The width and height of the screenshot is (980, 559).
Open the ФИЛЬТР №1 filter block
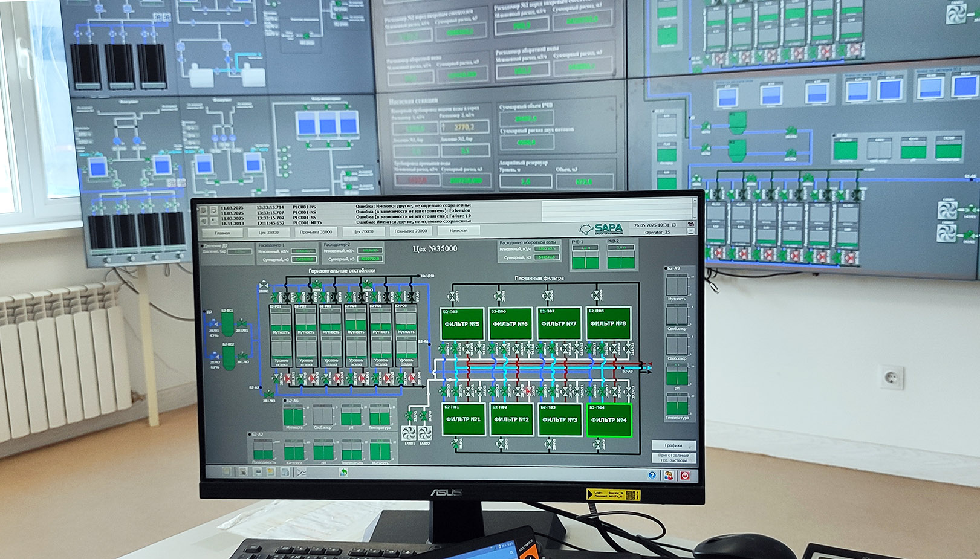463,419
